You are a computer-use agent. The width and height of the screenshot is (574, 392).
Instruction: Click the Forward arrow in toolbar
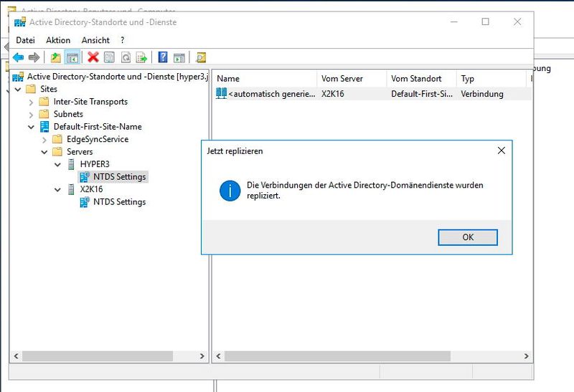click(x=34, y=57)
